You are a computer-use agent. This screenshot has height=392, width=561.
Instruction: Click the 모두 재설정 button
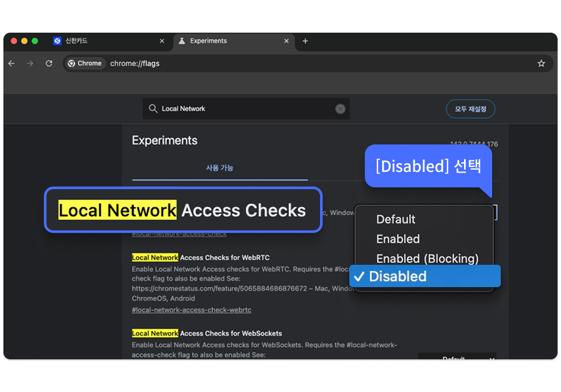click(x=470, y=109)
